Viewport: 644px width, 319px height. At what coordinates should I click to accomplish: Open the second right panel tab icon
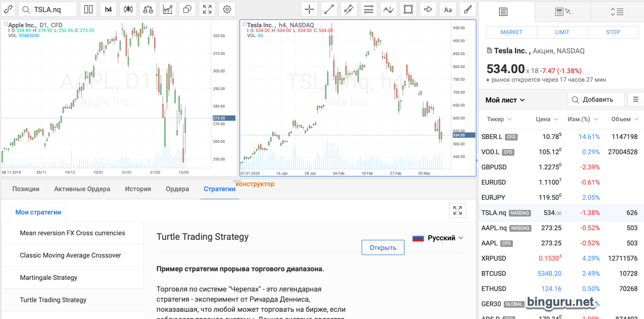pos(563,11)
